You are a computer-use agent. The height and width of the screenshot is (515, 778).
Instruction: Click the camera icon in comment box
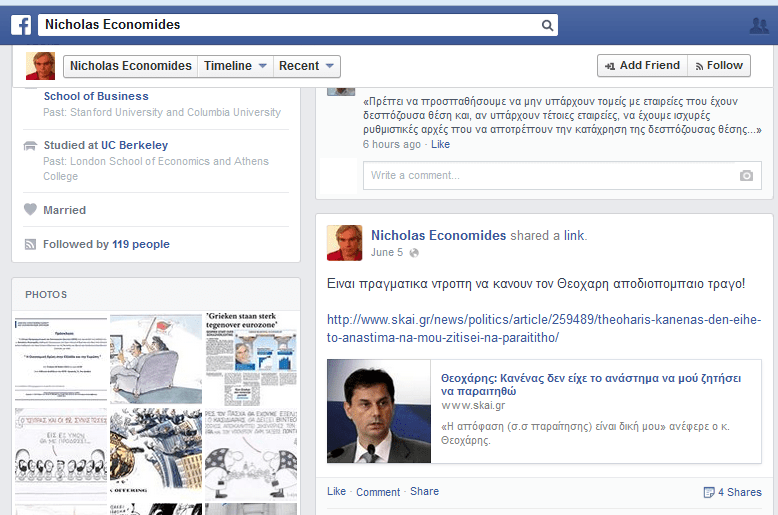tap(746, 175)
